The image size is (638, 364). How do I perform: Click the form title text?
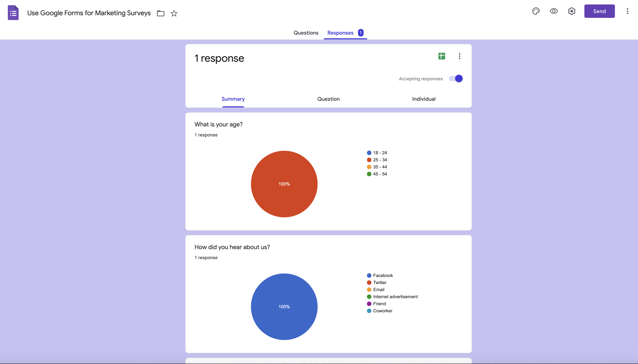[89, 13]
